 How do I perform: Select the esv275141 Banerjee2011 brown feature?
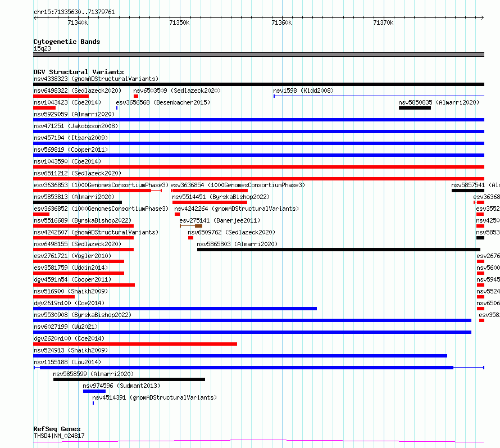point(191,226)
